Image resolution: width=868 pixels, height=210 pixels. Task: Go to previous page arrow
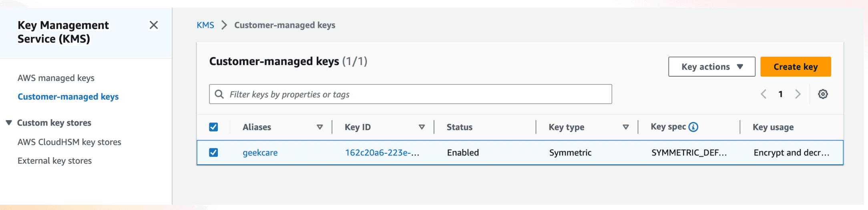coord(764,94)
